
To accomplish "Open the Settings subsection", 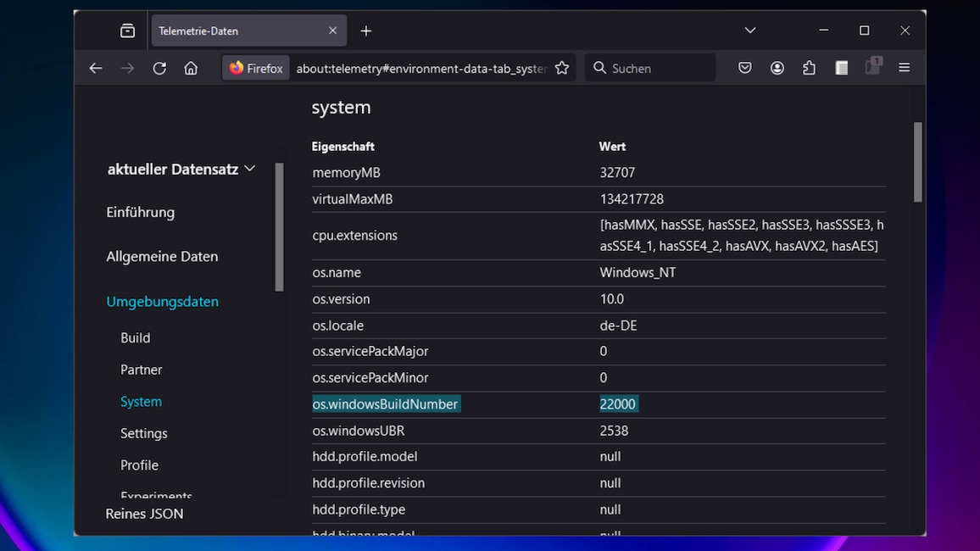I will click(x=144, y=433).
